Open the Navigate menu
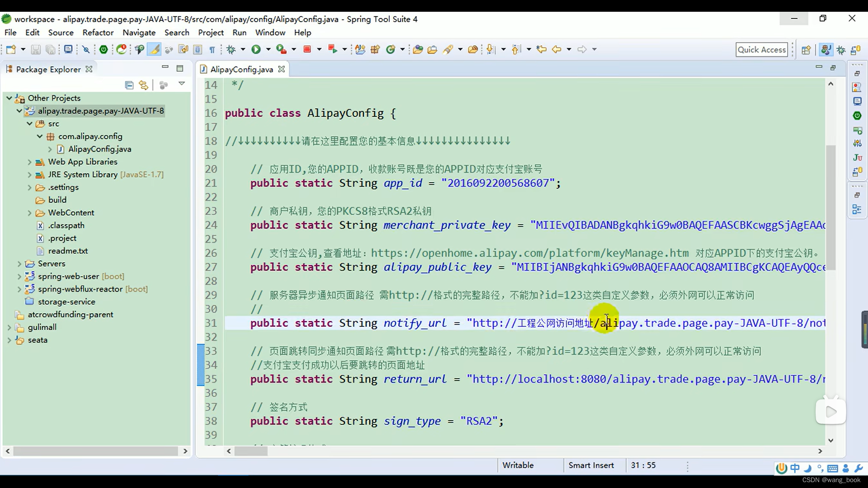The width and height of the screenshot is (868, 488). (x=139, y=33)
